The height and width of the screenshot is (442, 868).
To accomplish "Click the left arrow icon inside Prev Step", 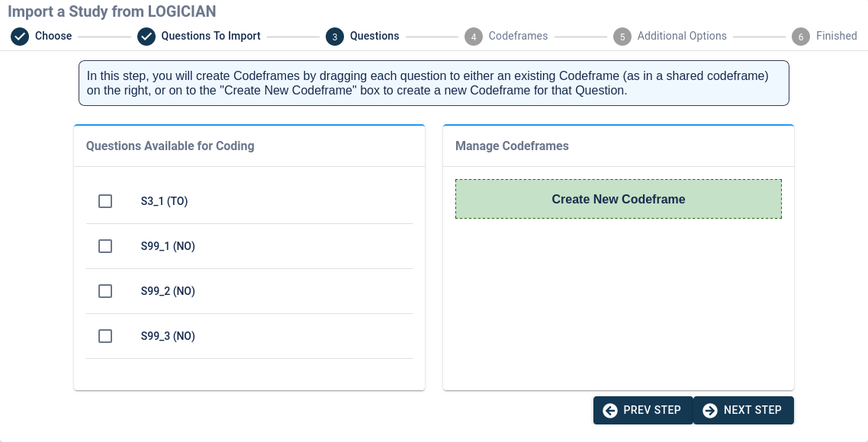I will 610,410.
